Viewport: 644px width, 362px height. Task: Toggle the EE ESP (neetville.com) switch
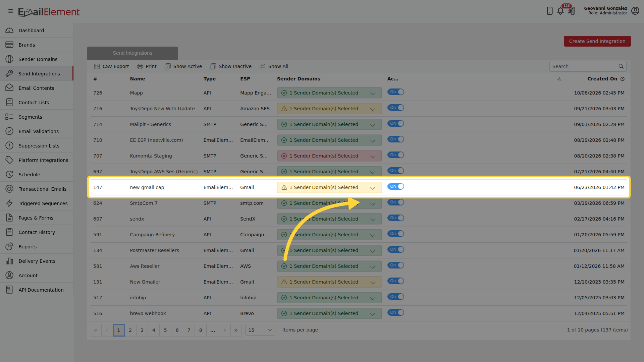[x=396, y=139]
